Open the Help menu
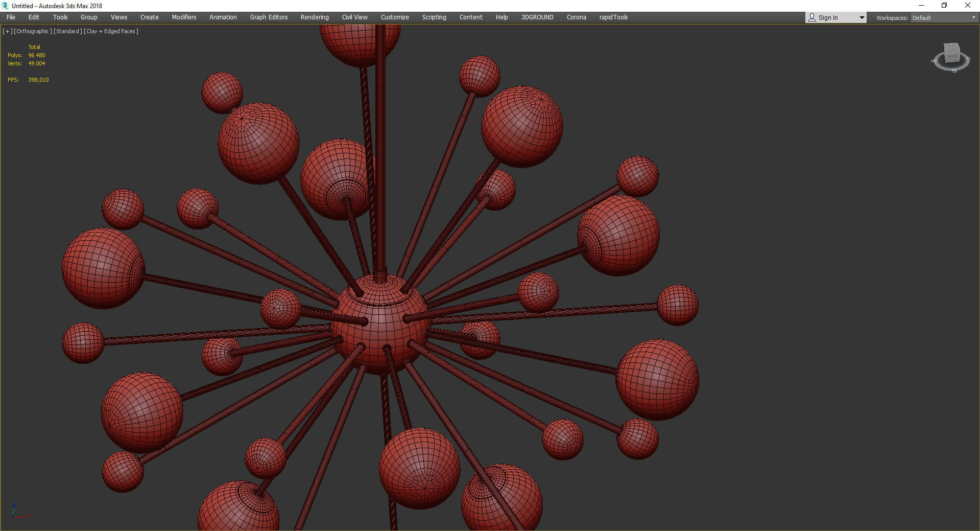 click(x=502, y=17)
